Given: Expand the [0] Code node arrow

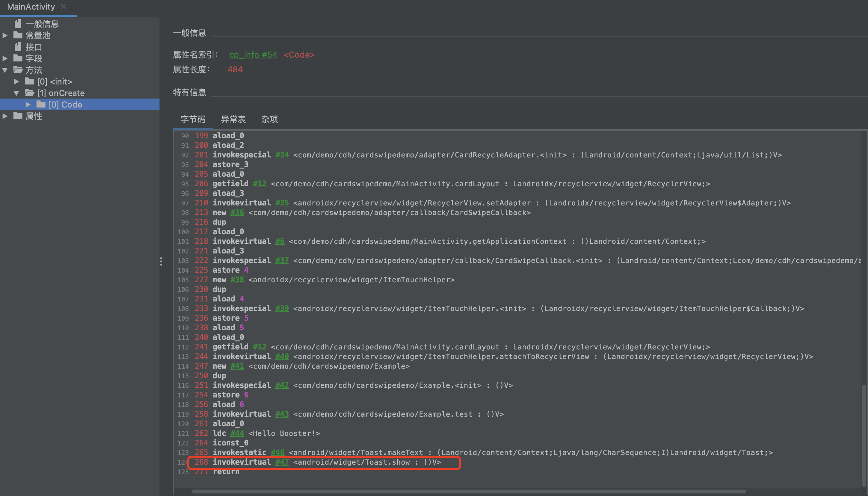Looking at the screenshot, I should click(28, 105).
